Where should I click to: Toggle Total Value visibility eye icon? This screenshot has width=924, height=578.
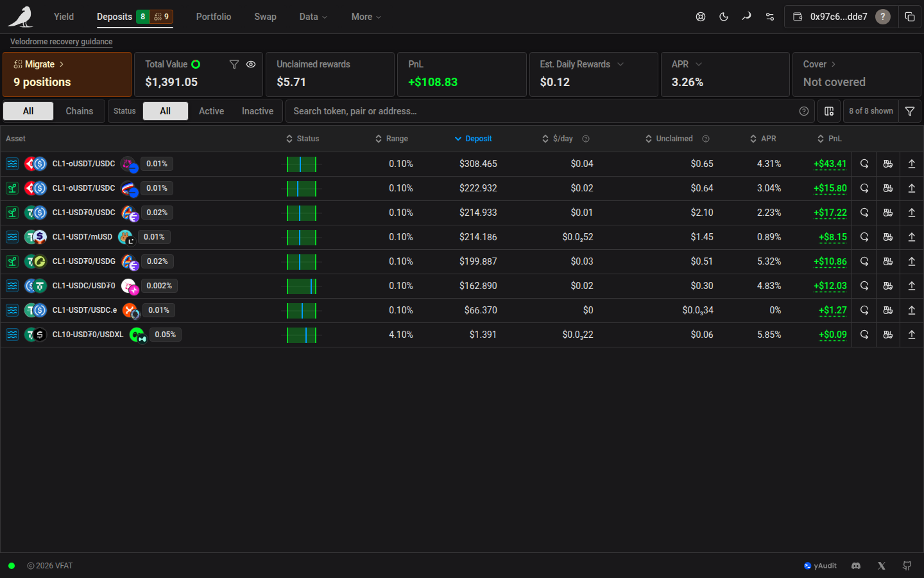pos(251,64)
